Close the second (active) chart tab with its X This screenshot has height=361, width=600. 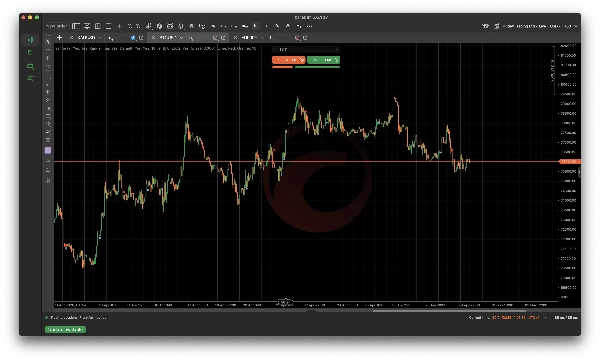[x=153, y=38]
